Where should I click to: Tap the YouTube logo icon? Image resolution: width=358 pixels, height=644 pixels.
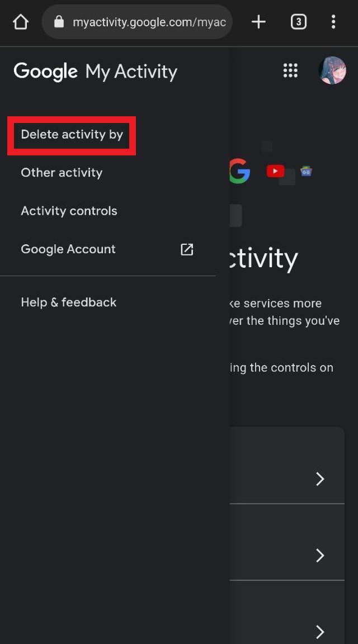coord(275,171)
